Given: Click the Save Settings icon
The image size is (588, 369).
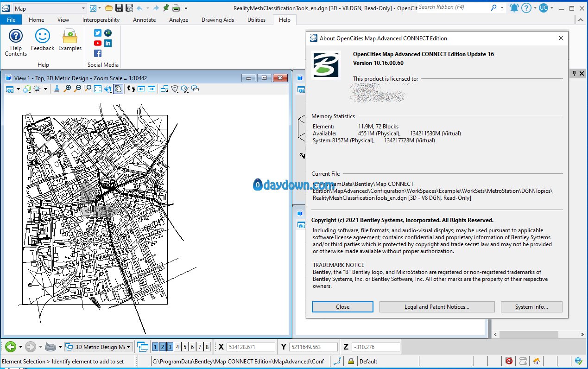Looking at the screenshot, I should pos(129,8).
